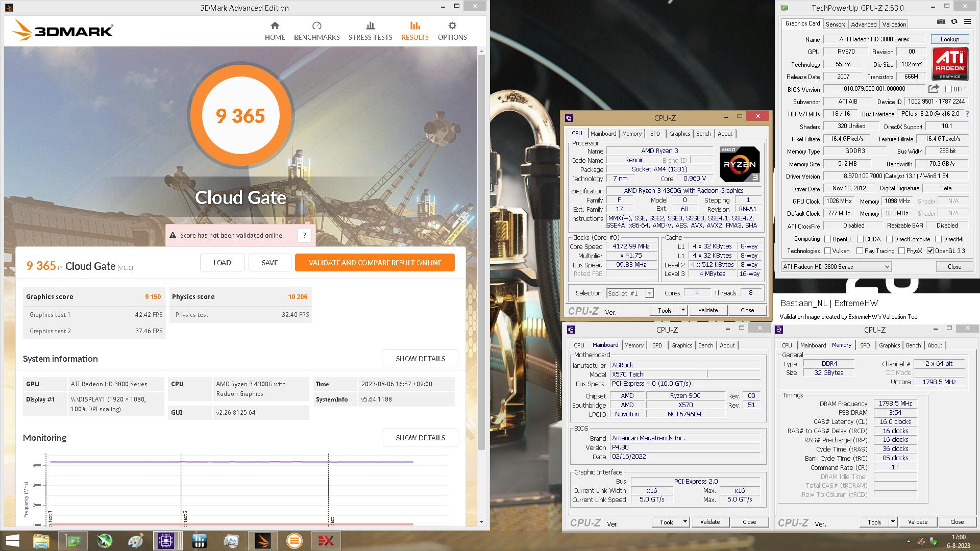The image size is (980, 551).
Task: Toggle Vulkan checkbox in GPU-Z
Action: [827, 251]
